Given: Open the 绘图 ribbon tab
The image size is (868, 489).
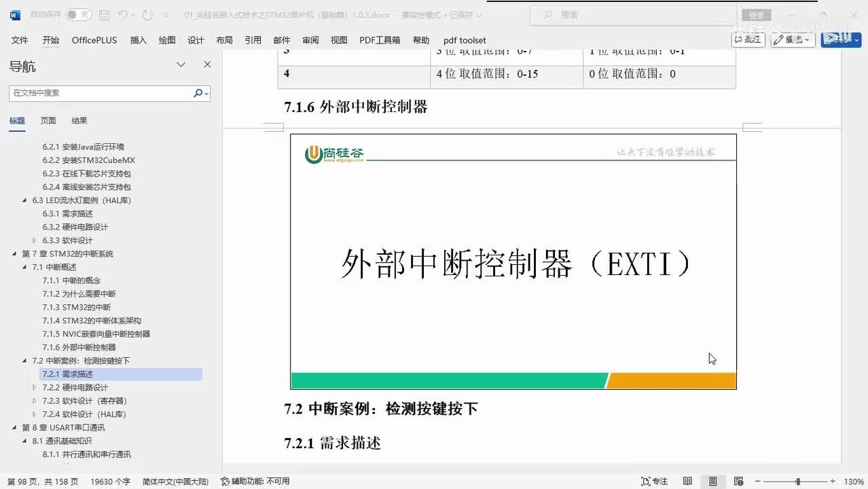Looking at the screenshot, I should click(167, 40).
